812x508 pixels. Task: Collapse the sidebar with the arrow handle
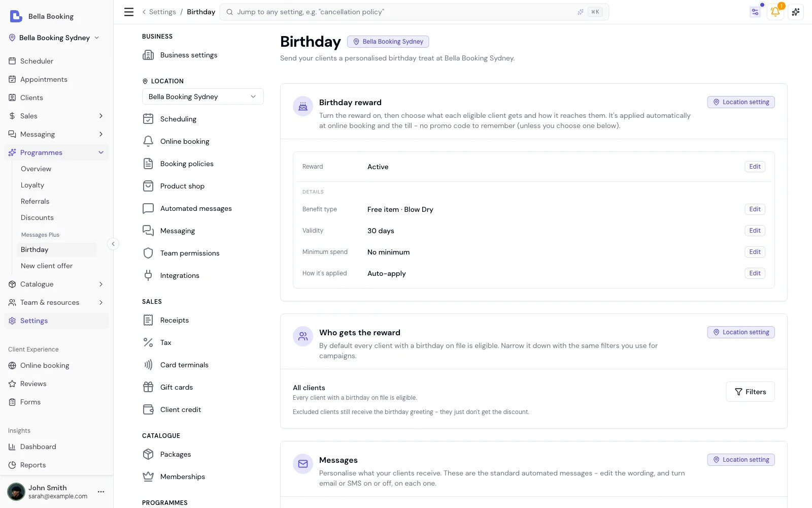click(x=113, y=244)
